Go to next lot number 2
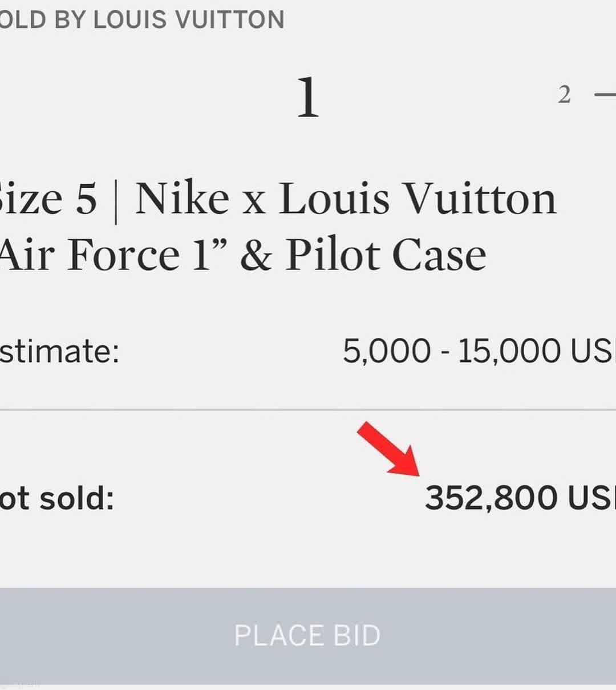The width and height of the screenshot is (616, 690). point(564,95)
